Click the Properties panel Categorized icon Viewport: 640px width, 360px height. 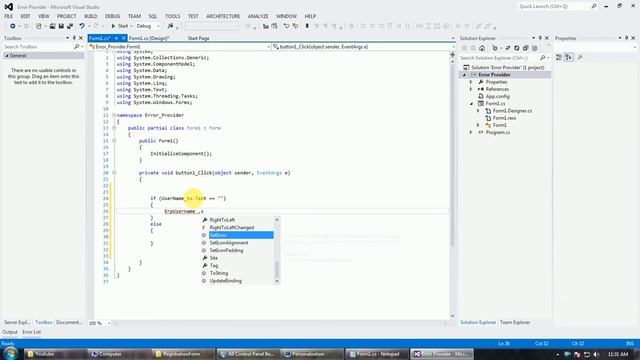(559, 58)
